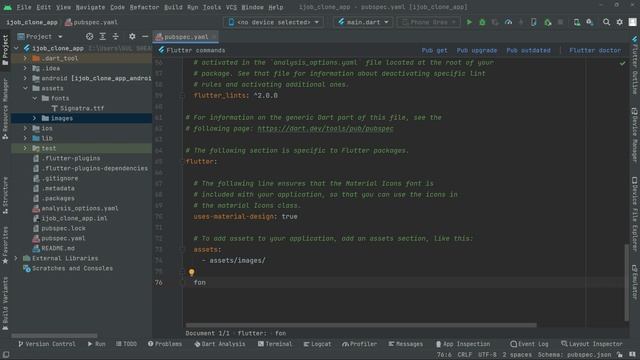
Task: Expand the .dart_tool folder
Action: click(25, 58)
